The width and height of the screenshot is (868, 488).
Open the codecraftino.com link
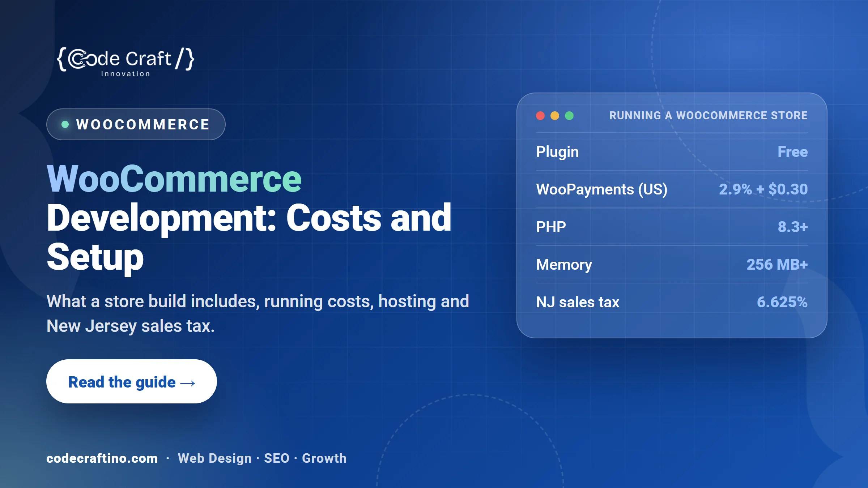tap(102, 458)
